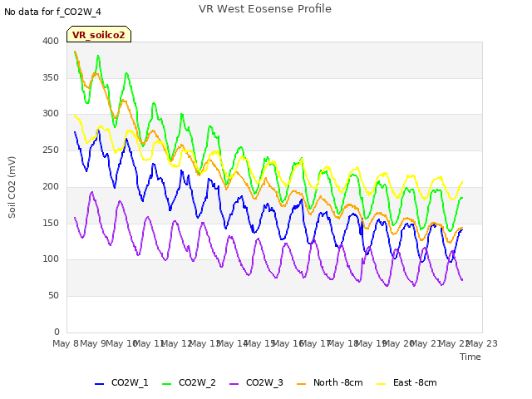Toggle East -8cm series in legend
The width and height of the screenshot is (532, 399).
(406, 382)
